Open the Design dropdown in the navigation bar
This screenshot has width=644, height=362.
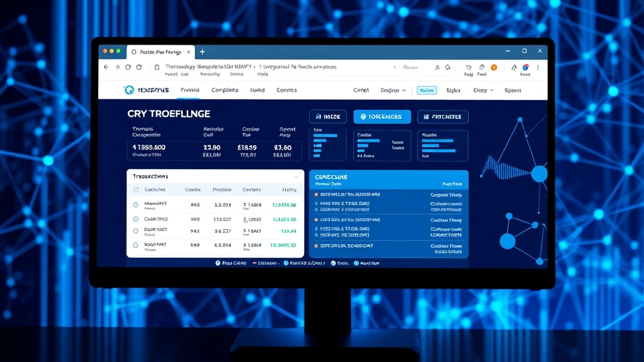click(392, 90)
